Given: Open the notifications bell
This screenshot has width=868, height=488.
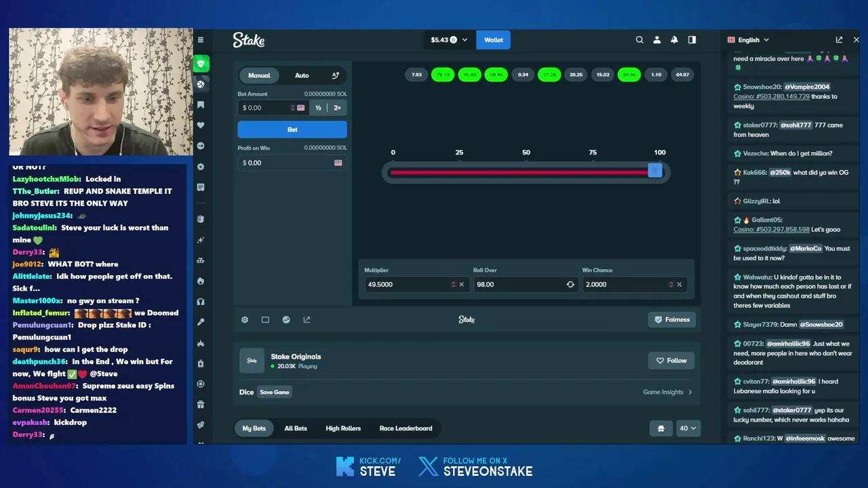Looking at the screenshot, I should [x=674, y=40].
